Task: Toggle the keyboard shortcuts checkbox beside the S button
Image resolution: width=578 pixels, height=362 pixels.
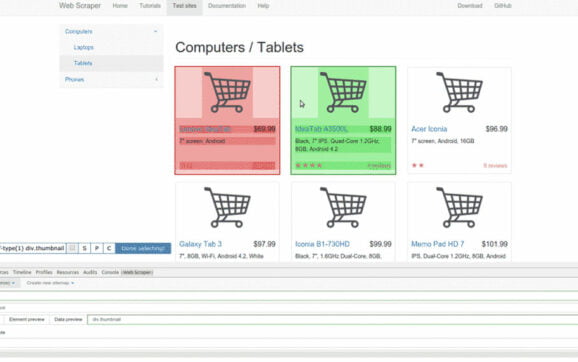Action: (x=72, y=248)
